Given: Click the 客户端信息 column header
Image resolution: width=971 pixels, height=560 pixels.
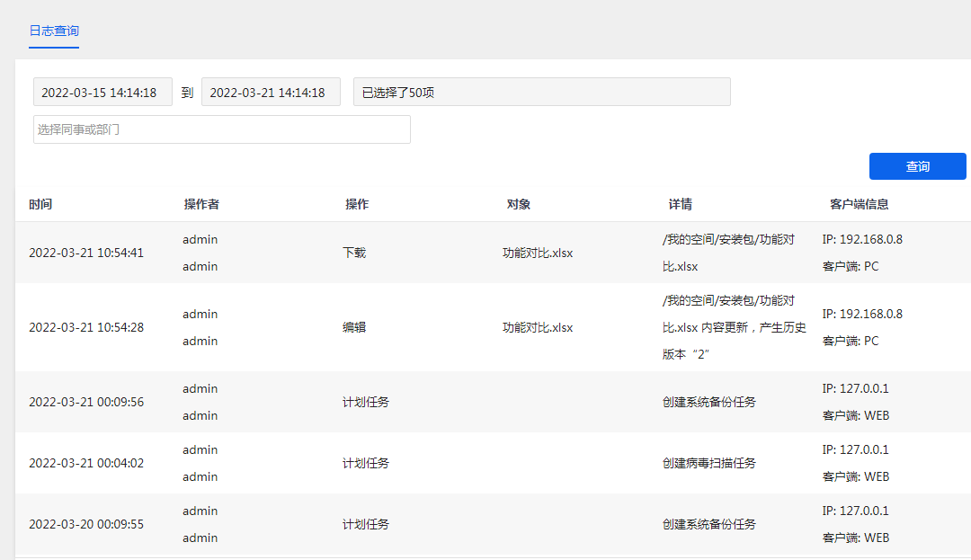Looking at the screenshot, I should [859, 204].
